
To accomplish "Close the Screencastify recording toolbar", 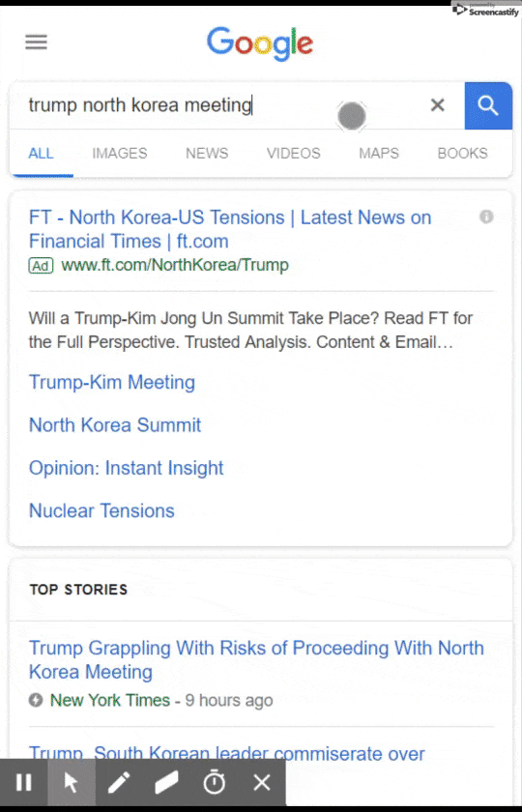I will 262,782.
